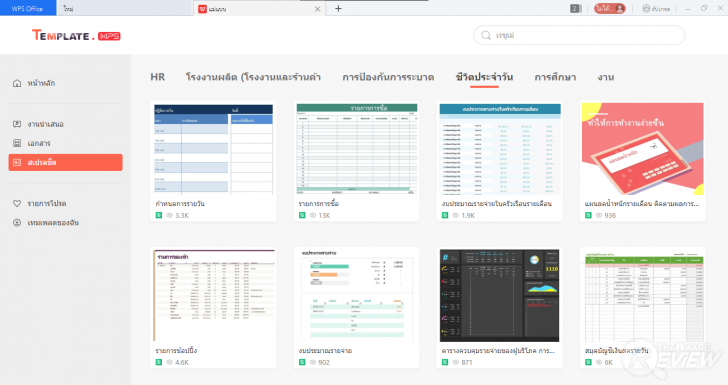
Task: Click the title above the 902 count
Action: point(325,351)
